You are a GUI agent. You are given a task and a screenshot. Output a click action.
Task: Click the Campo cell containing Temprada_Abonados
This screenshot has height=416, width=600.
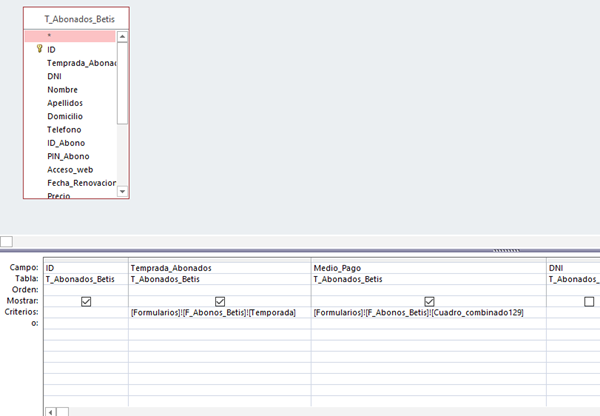click(220, 268)
